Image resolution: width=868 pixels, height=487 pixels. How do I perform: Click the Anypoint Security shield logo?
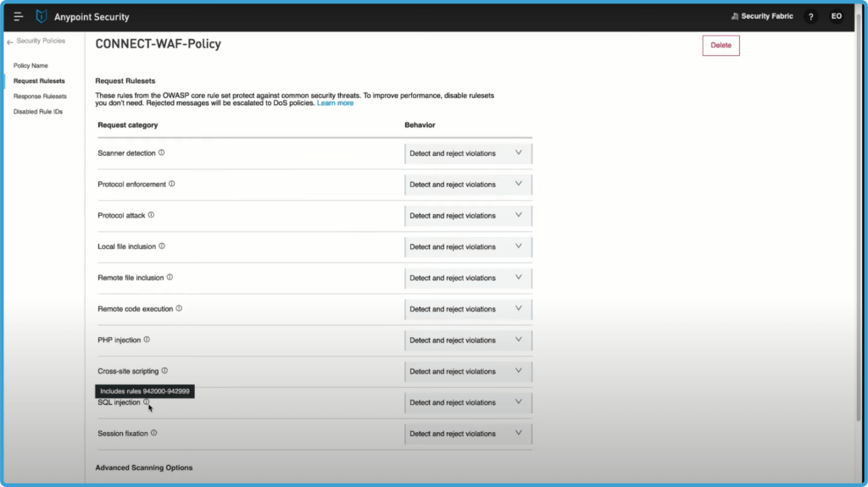(42, 17)
